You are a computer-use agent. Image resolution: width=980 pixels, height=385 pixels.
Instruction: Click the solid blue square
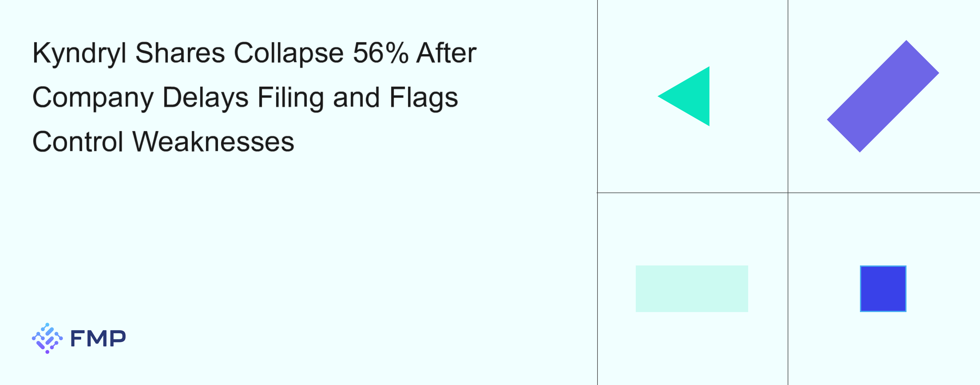click(883, 289)
